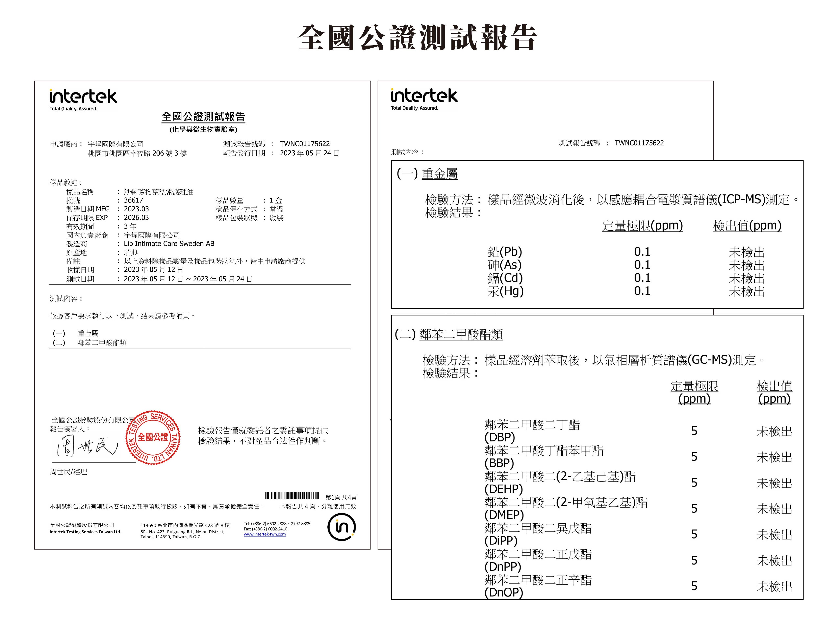Click applicant name 宇埕國際有限公司 next to 申請廠商
840x634 pixels.
pyautogui.click(x=116, y=144)
